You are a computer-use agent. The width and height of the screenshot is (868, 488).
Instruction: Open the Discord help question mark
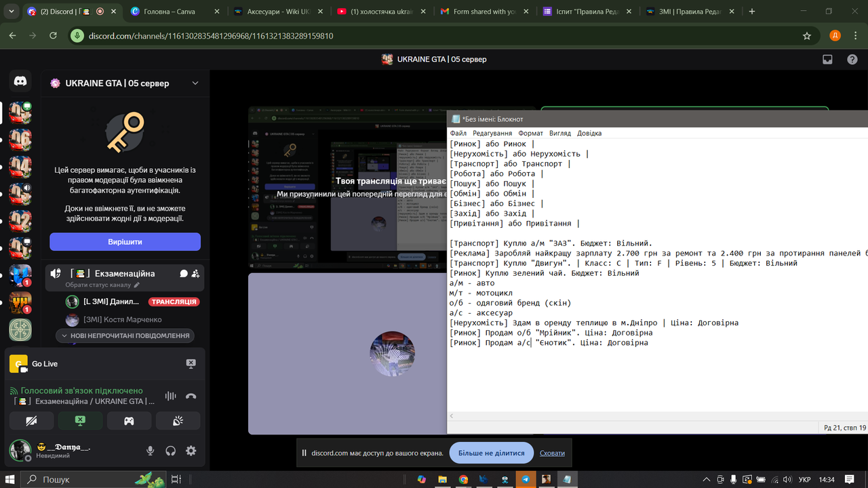click(x=852, y=60)
